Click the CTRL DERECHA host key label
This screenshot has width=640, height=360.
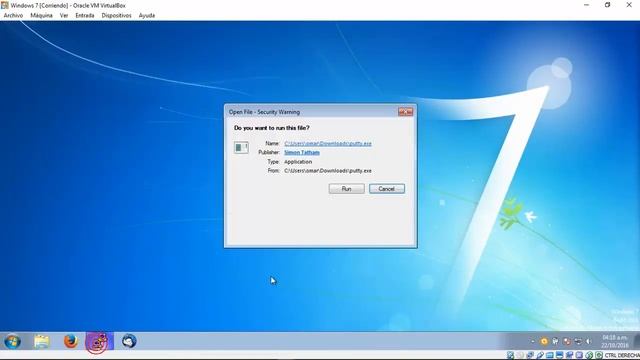click(x=622, y=355)
